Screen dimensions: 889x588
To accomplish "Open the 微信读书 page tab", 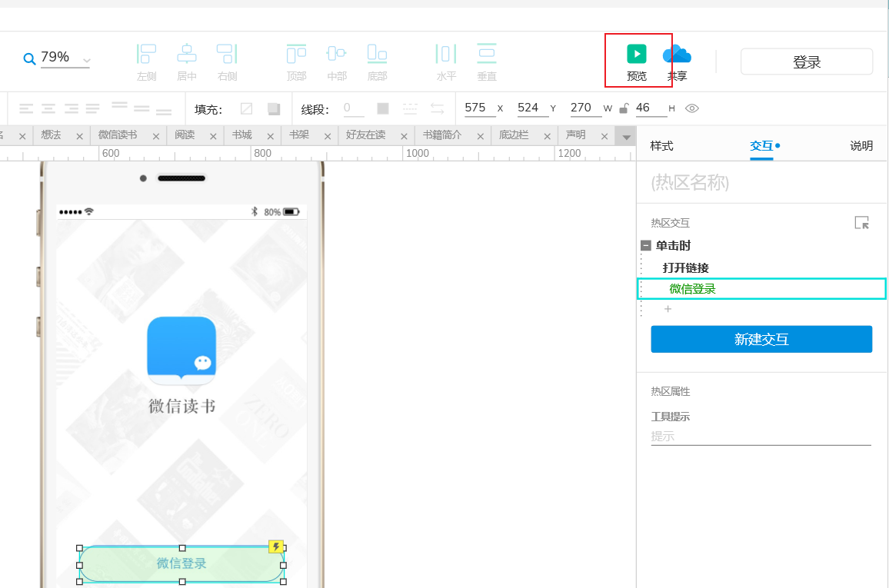I will [118, 135].
